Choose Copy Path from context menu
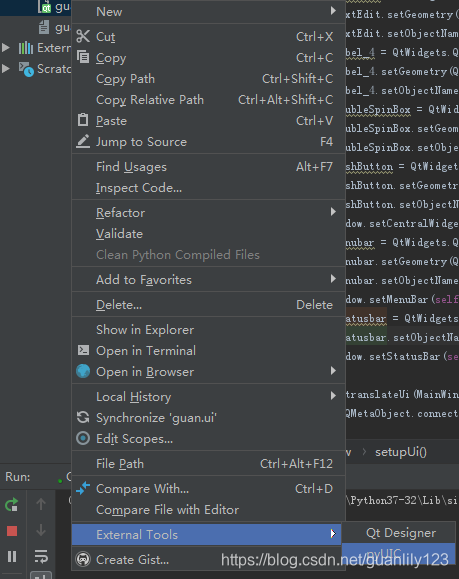Screen dimensions: 459x579 (208, 79)
